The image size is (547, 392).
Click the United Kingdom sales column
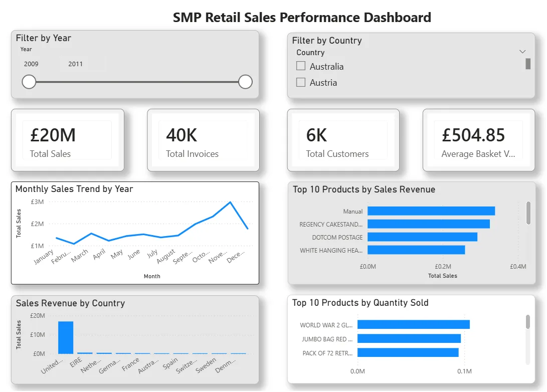(66, 337)
